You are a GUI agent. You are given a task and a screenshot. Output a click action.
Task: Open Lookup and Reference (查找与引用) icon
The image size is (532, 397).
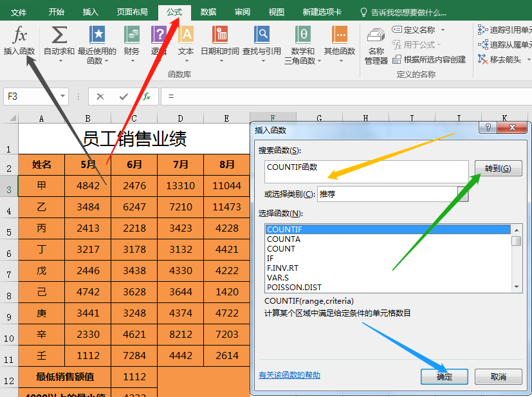tap(262, 35)
